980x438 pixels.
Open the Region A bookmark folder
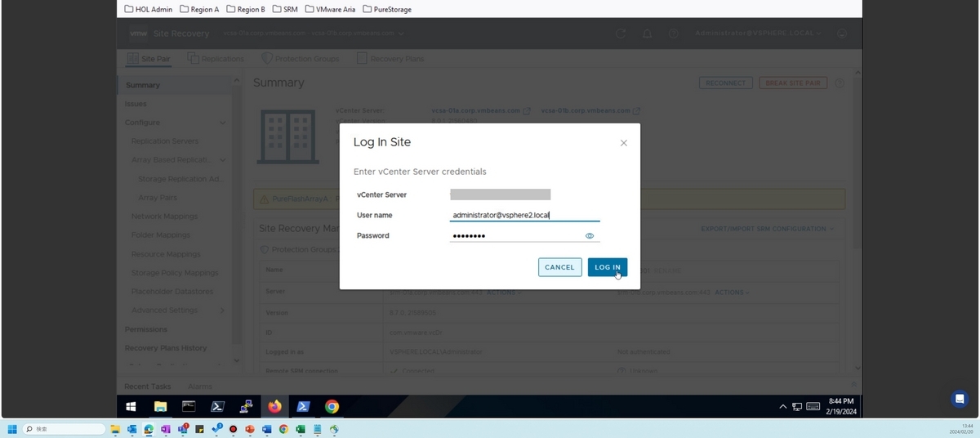point(199,10)
